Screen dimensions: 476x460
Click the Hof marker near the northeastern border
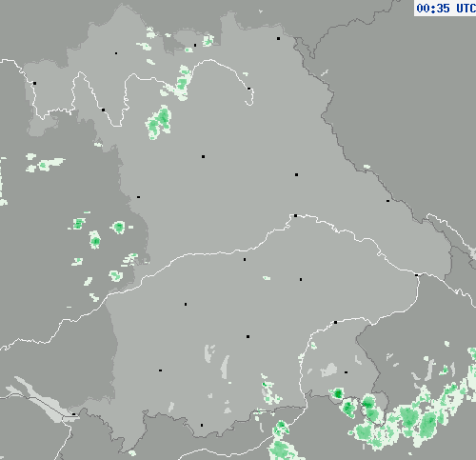[278, 38]
